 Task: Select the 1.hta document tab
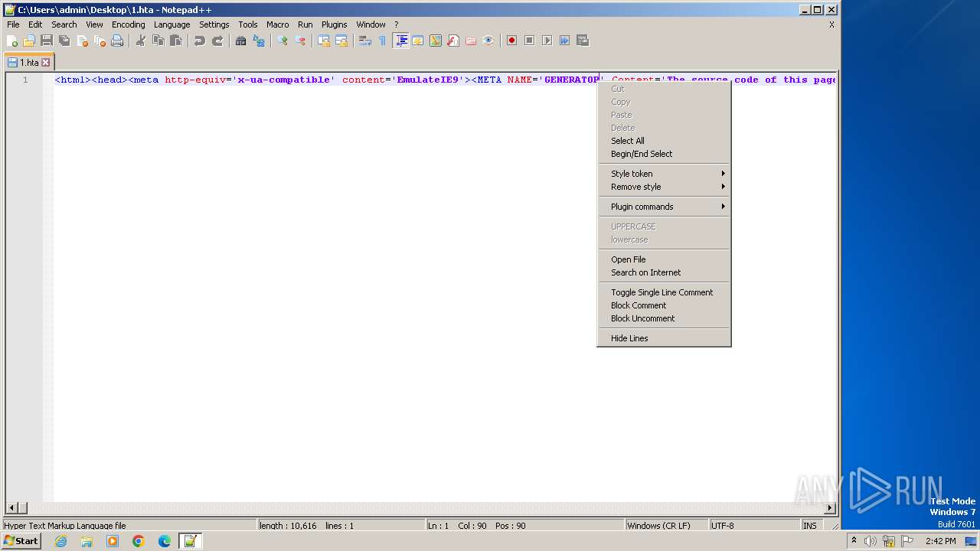tap(28, 62)
